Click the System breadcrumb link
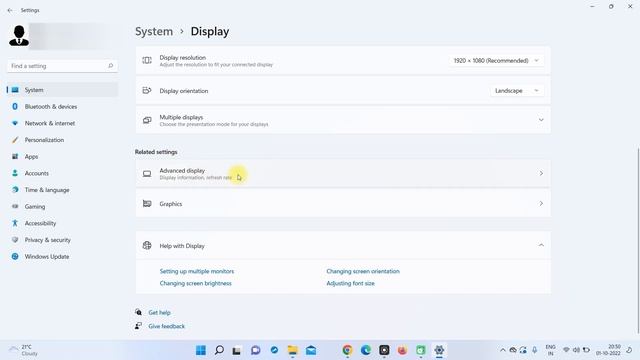 click(x=154, y=31)
